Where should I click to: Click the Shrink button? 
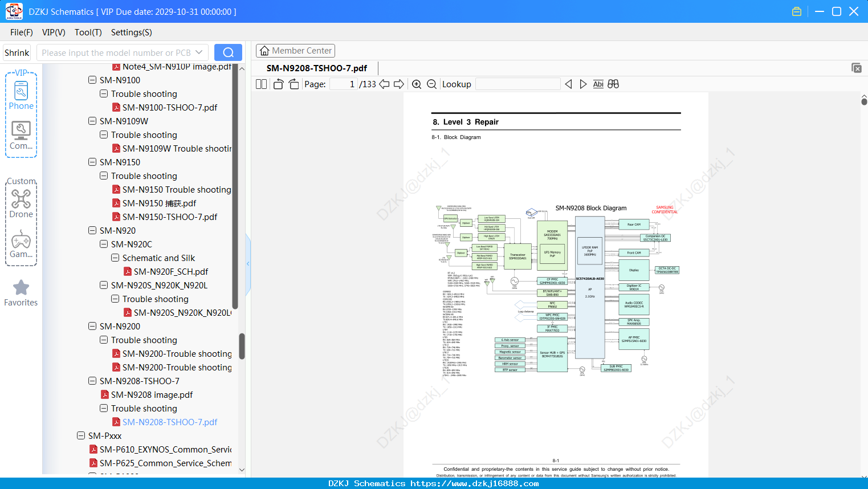click(x=17, y=52)
